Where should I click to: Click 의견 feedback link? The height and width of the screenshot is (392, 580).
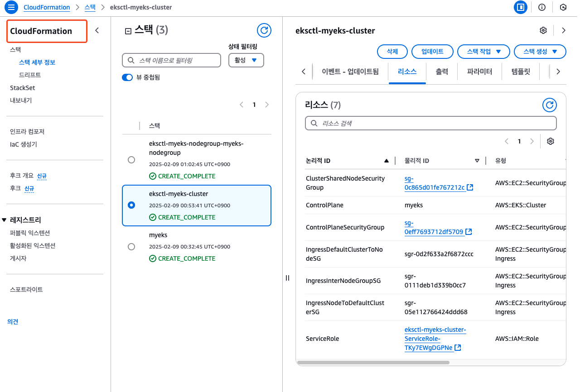[x=13, y=322]
